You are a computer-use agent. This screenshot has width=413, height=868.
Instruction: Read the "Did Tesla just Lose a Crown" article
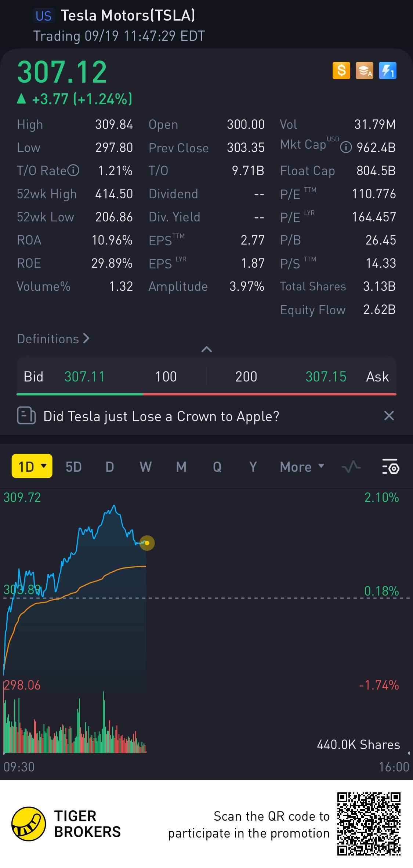pos(161,416)
